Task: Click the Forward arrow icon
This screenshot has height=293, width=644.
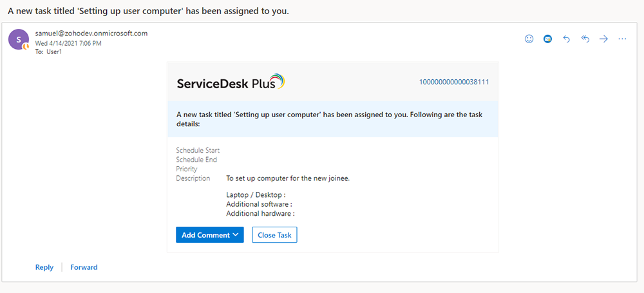Action: [x=604, y=39]
